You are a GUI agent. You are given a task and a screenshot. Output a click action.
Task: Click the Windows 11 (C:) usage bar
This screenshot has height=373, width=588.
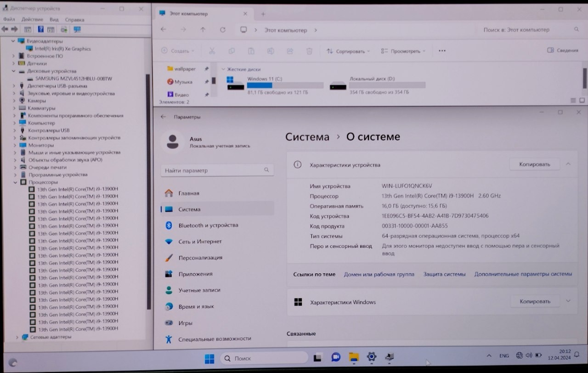(x=285, y=85)
